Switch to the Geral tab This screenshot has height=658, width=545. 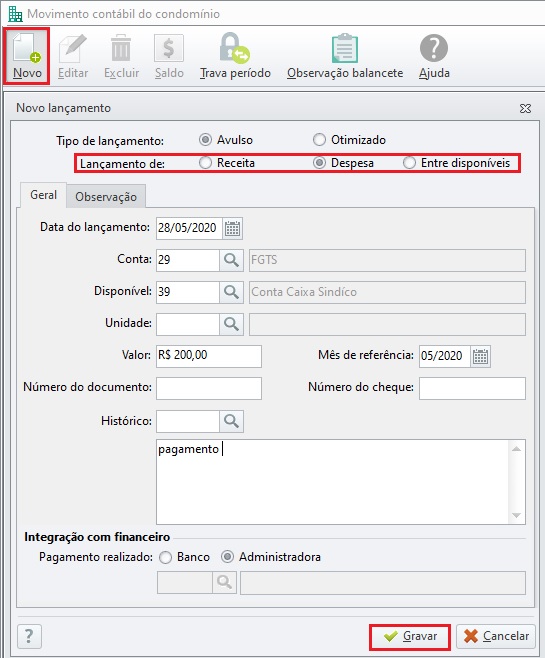click(x=43, y=195)
